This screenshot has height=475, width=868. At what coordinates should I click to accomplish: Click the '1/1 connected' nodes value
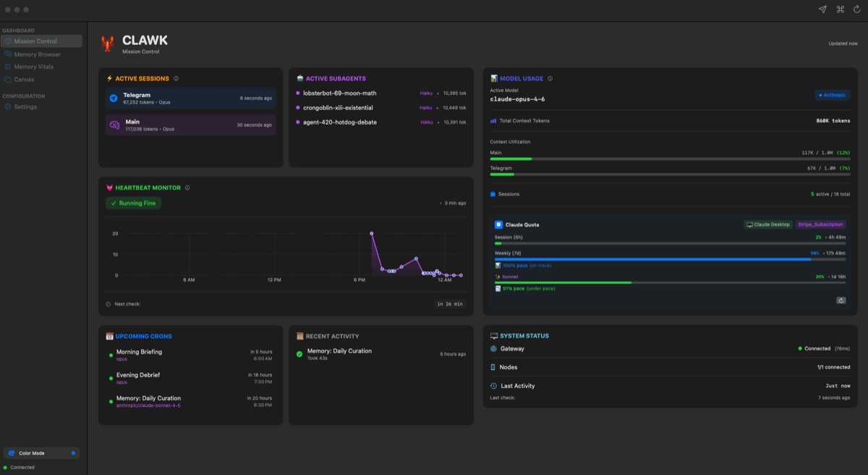(833, 367)
